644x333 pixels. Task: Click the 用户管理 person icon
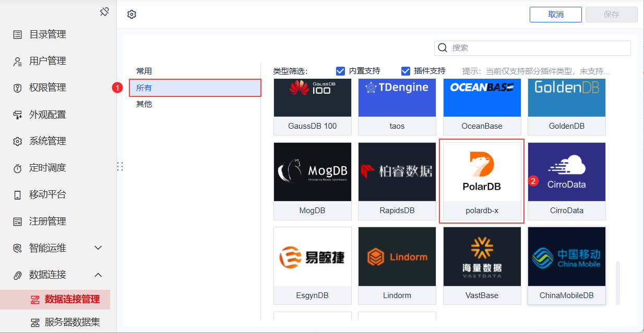(x=18, y=61)
